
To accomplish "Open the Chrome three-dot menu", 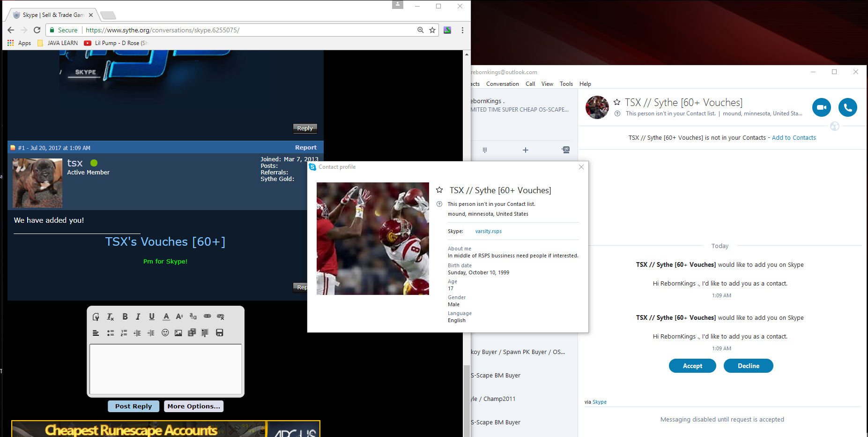I will click(x=462, y=30).
